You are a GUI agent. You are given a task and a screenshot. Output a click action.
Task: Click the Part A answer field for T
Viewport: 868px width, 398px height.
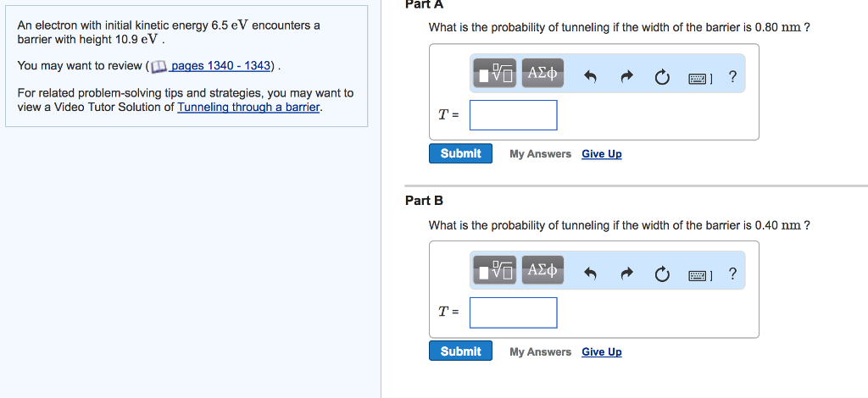tap(514, 115)
